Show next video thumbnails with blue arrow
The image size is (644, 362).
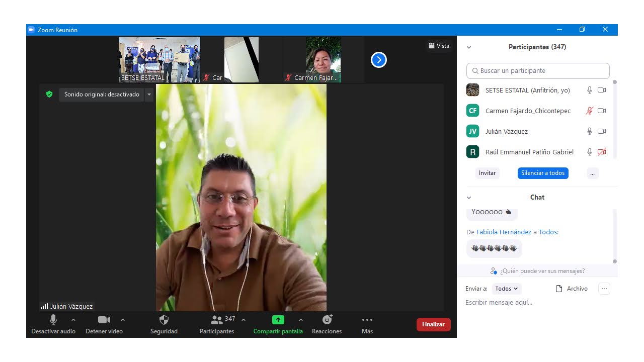click(378, 60)
